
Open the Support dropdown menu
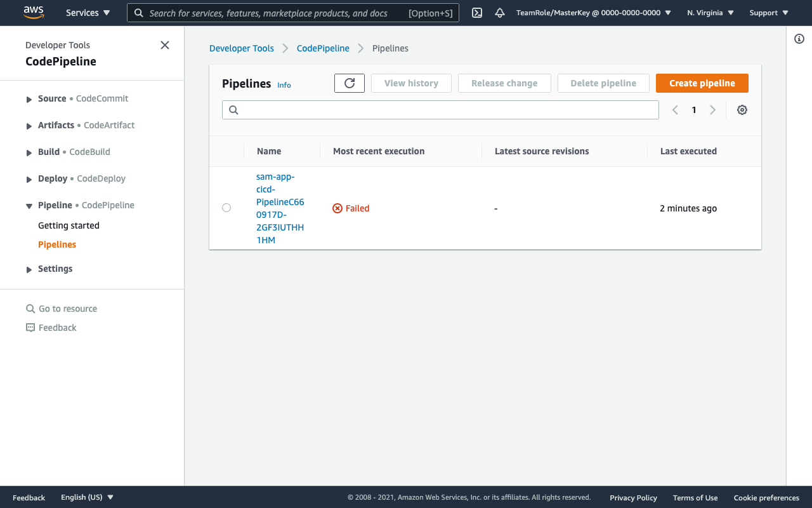tap(769, 13)
